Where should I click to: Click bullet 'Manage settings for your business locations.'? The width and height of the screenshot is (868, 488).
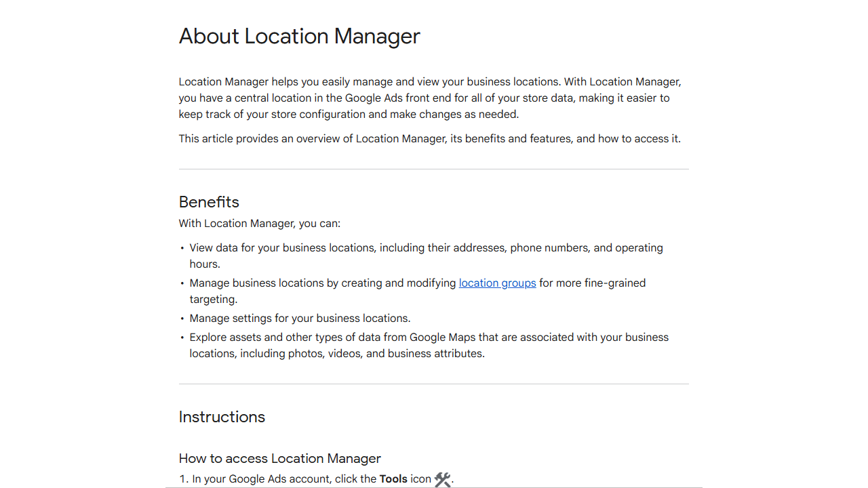click(300, 318)
